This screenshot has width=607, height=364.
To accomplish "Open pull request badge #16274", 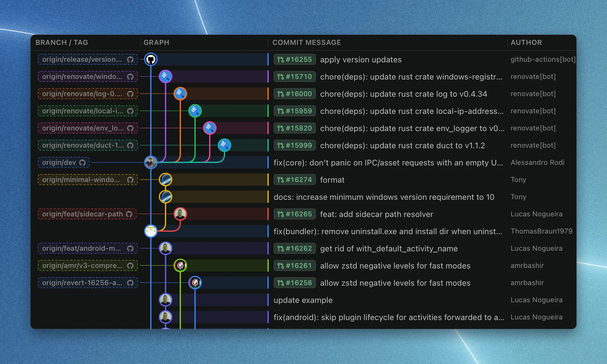I will pyautogui.click(x=294, y=180).
